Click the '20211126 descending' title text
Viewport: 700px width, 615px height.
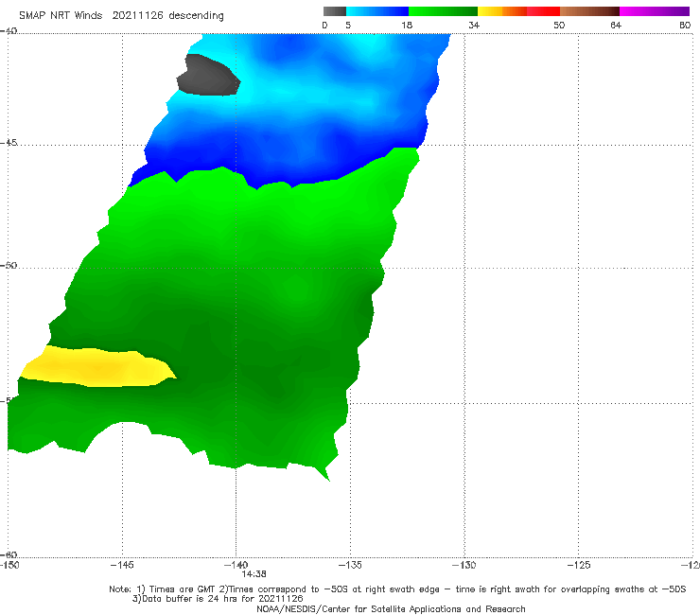click(x=167, y=15)
